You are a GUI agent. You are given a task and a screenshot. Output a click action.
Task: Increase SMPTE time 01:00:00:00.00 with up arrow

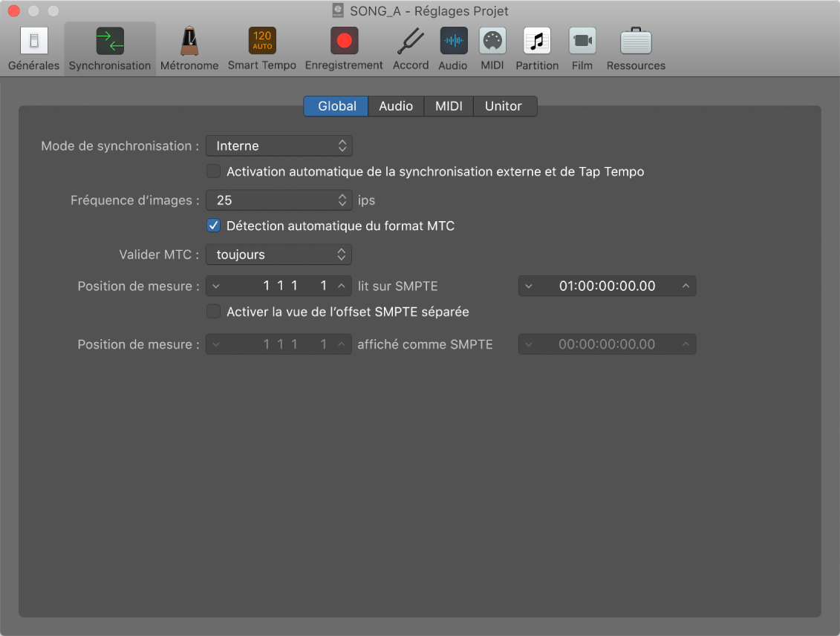tap(686, 286)
